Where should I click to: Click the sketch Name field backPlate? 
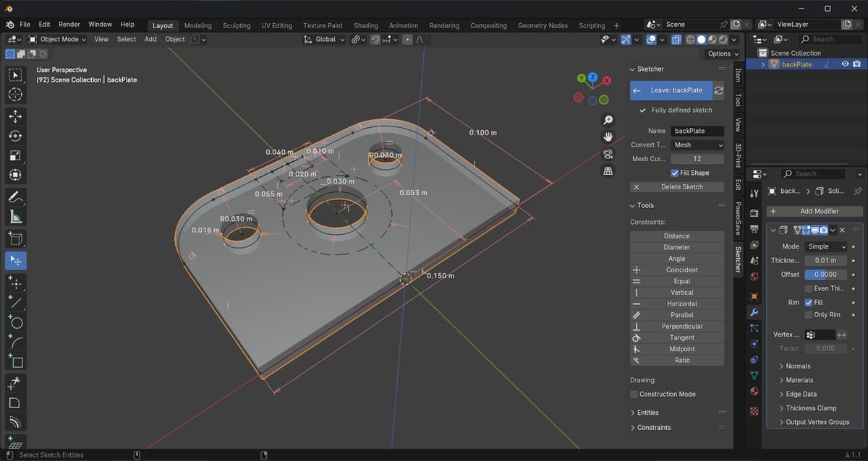click(x=697, y=131)
